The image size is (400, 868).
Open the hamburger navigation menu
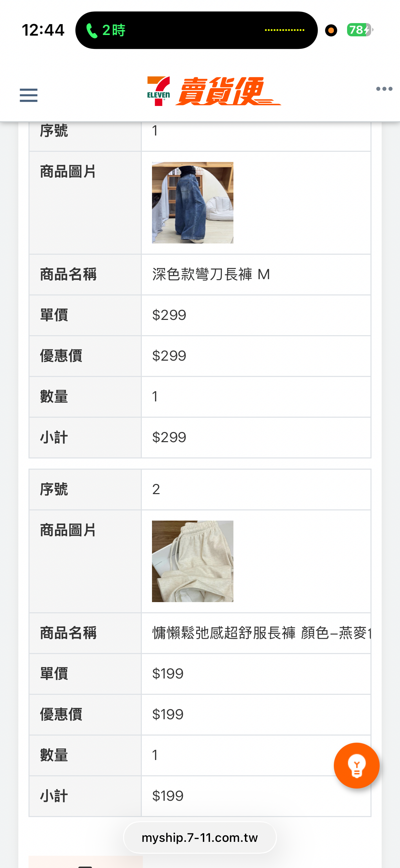(x=28, y=95)
